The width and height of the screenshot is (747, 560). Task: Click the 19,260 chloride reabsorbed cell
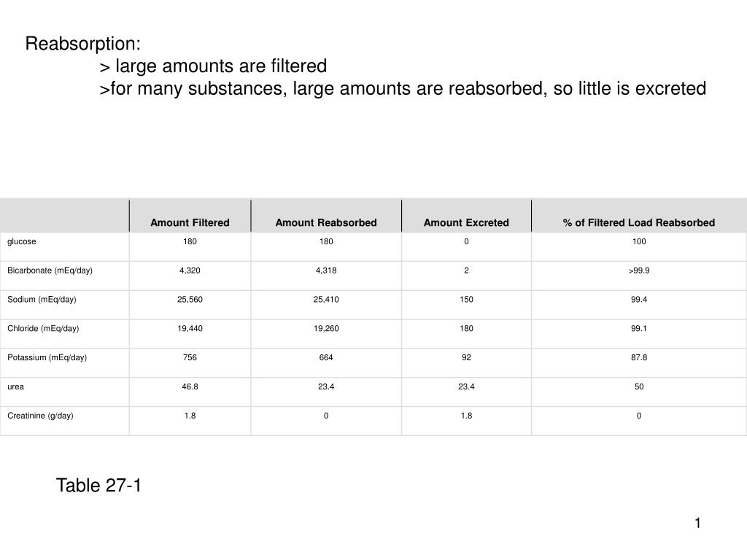[x=326, y=329]
